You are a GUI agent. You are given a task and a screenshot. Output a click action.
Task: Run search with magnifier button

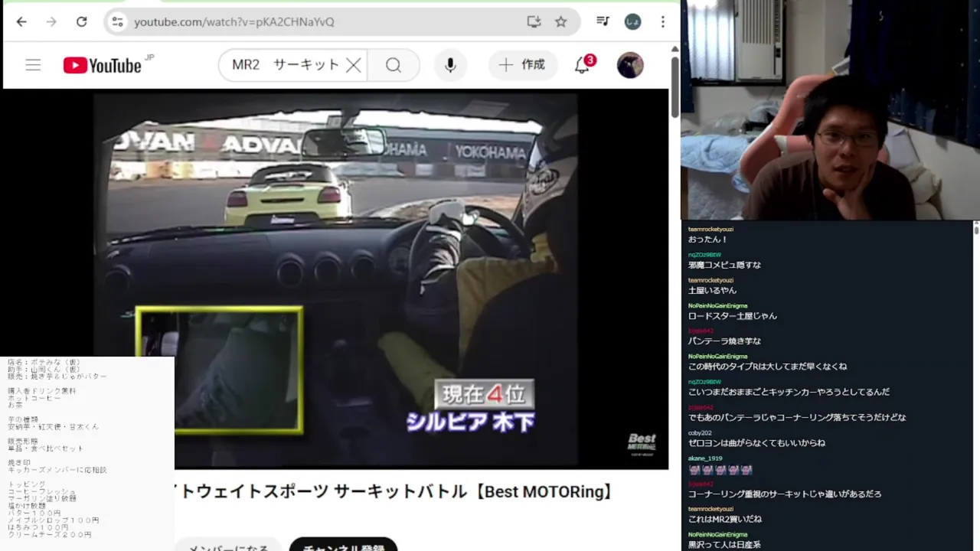(394, 65)
